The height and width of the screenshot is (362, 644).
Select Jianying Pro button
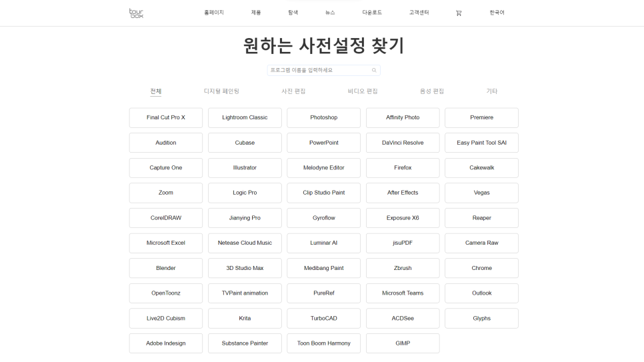245,218
